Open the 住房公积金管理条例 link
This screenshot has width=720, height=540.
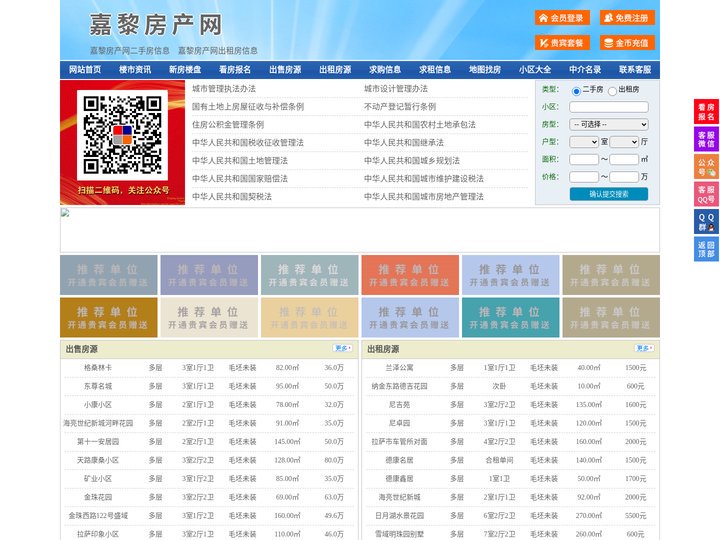[x=228, y=124]
